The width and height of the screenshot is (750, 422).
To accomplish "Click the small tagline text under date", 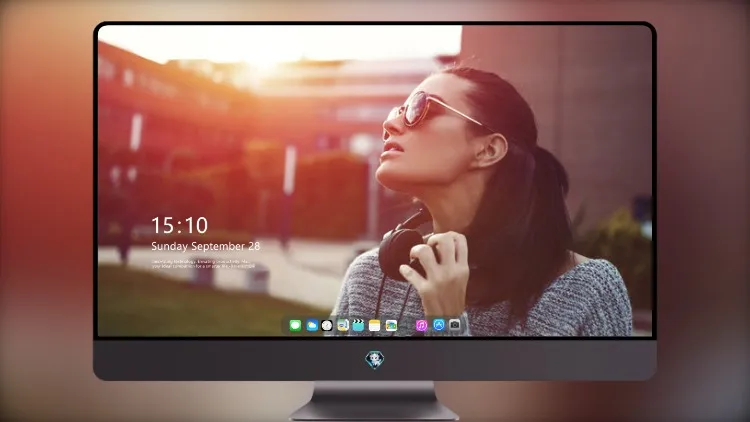I will 203,264.
